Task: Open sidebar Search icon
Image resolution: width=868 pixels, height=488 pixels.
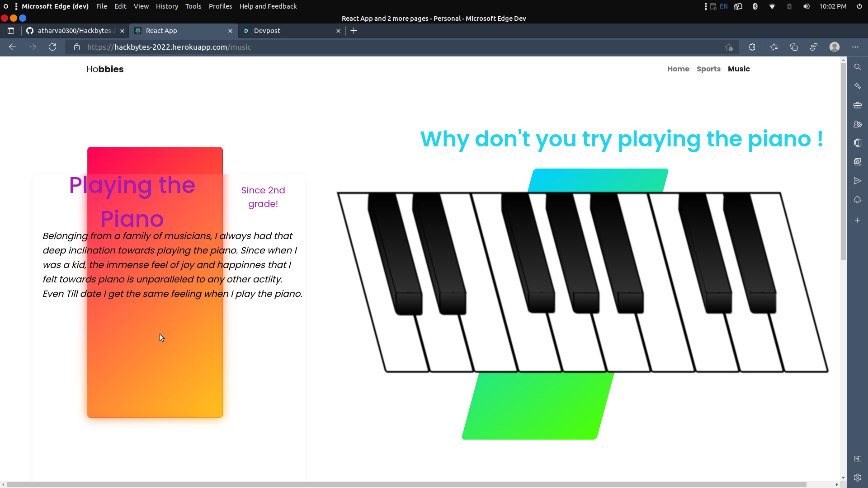Action: coord(857,67)
